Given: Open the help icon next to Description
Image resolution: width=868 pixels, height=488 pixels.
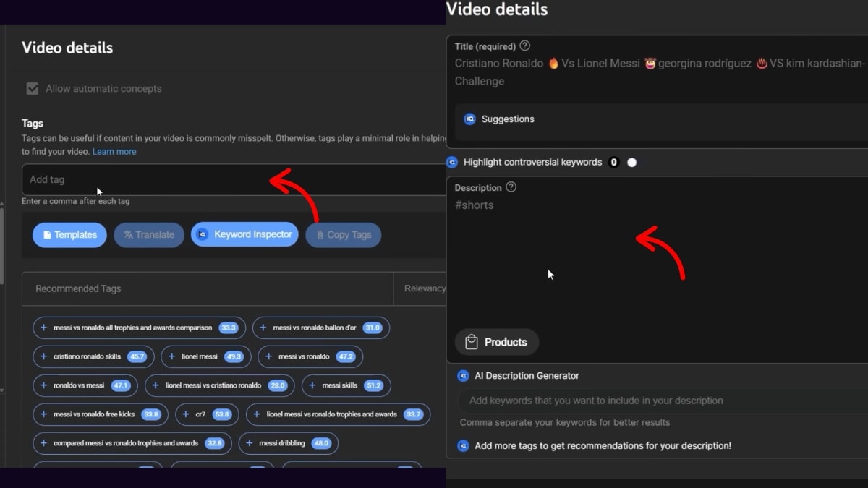Looking at the screenshot, I should [511, 187].
